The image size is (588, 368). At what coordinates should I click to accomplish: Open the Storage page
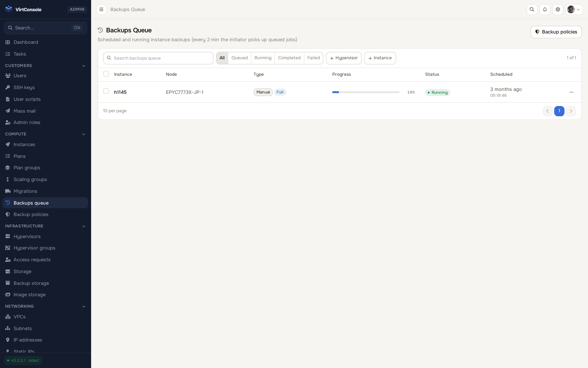[45, 271]
